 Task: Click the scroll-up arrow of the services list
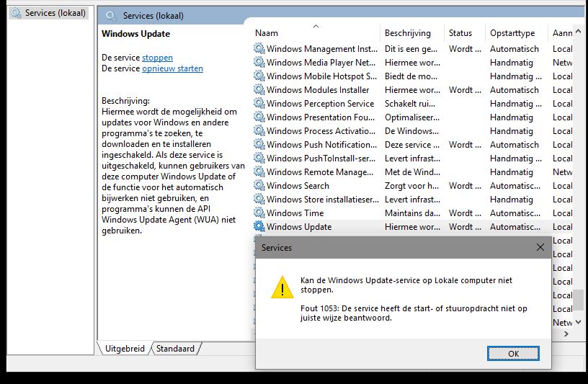pos(578,32)
